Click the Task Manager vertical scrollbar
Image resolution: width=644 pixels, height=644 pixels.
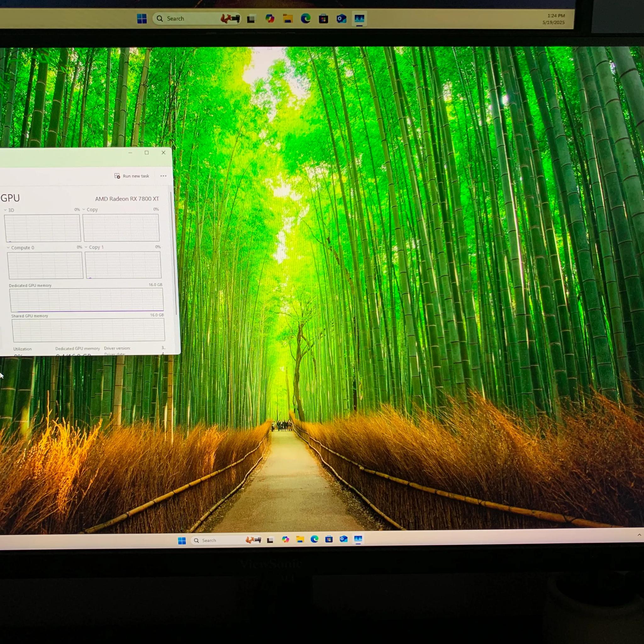pyautogui.click(x=174, y=253)
